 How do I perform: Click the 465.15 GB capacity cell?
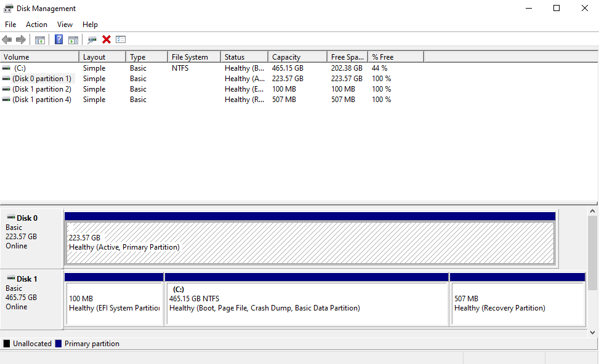(287, 68)
